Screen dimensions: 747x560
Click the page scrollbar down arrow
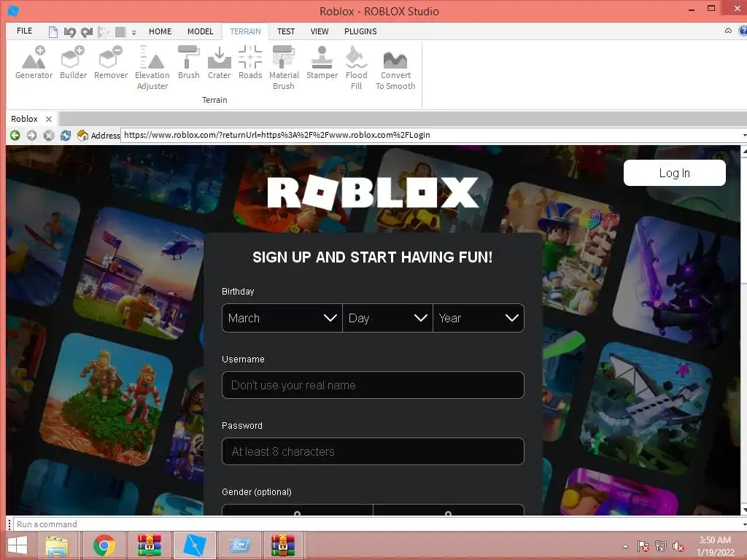coord(743,510)
